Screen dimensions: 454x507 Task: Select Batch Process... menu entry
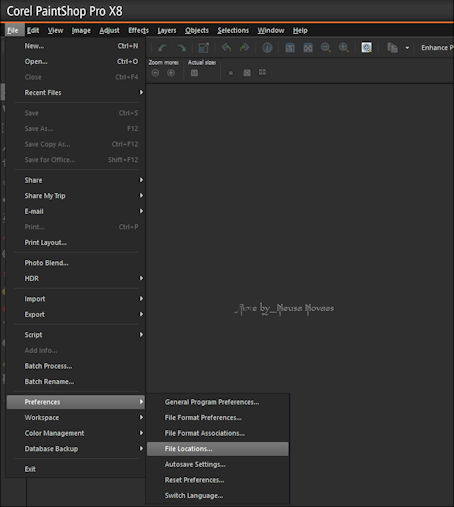pyautogui.click(x=76, y=366)
